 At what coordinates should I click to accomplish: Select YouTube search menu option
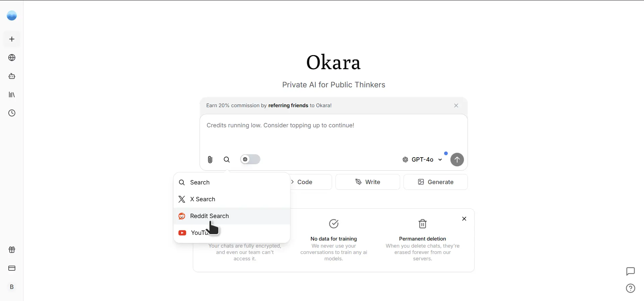point(232,233)
